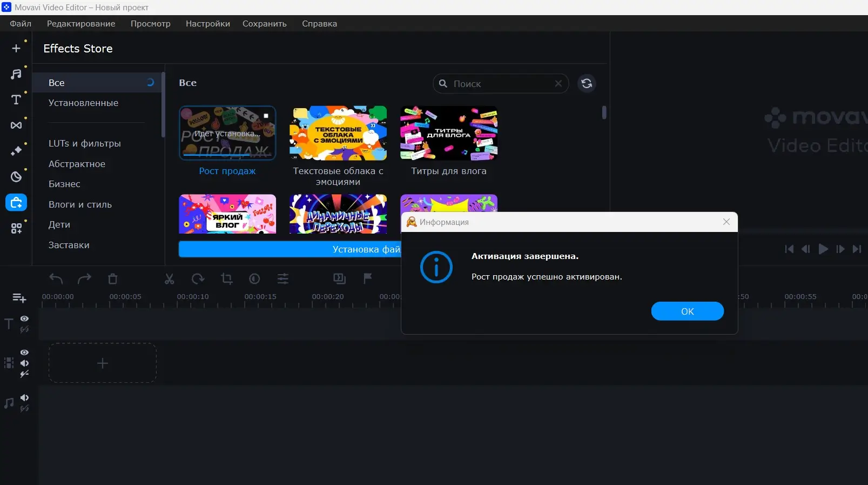Image resolution: width=868 pixels, height=485 pixels.
Task: Add a marker with flag icon
Action: [368, 278]
